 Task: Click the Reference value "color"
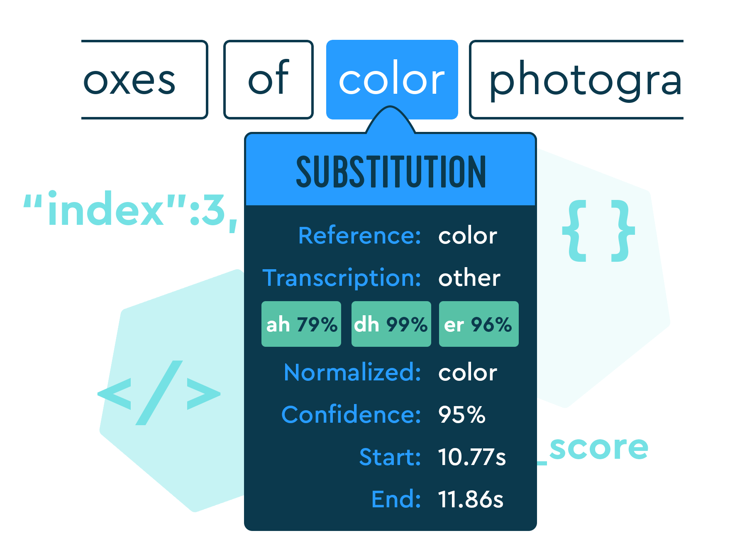tap(468, 236)
